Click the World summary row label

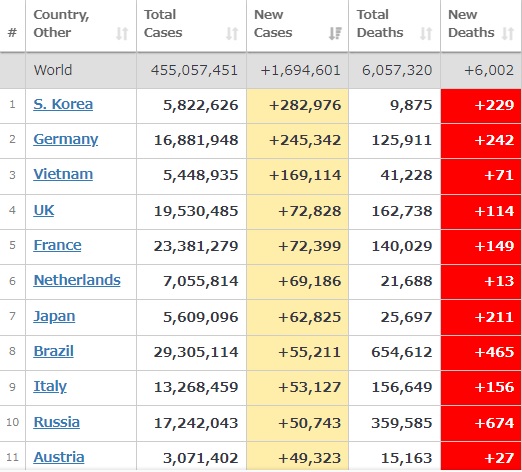tap(53, 70)
